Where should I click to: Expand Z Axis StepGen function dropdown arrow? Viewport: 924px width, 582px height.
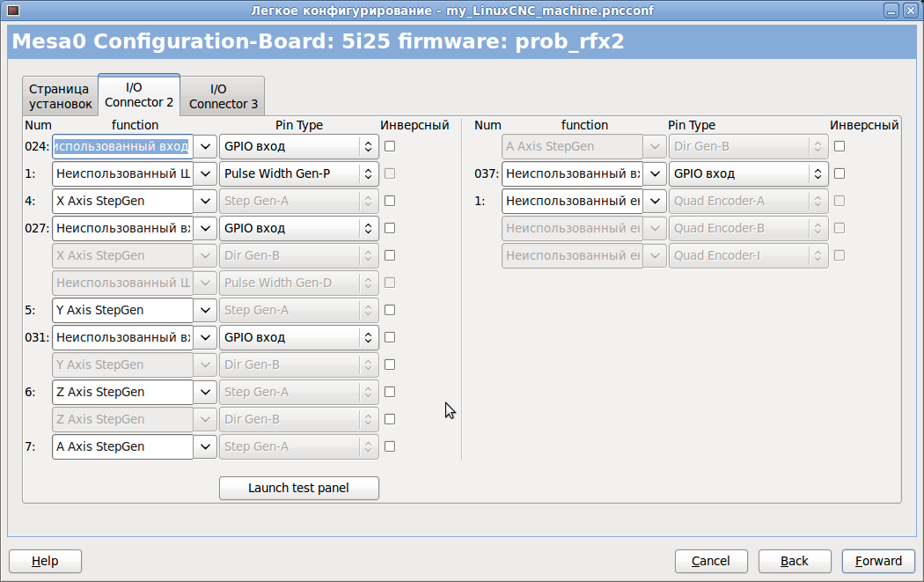tap(205, 392)
